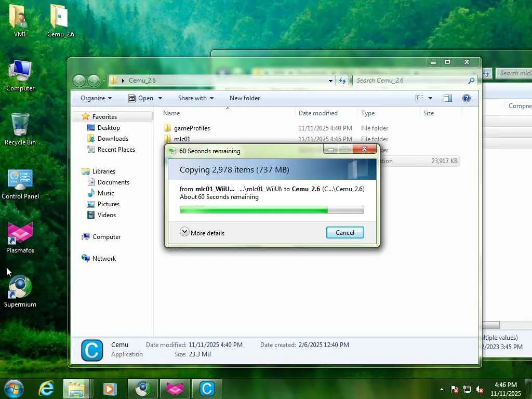Go to Downloads in Favorites
Image resolution: width=532 pixels, height=399 pixels.
tap(113, 138)
